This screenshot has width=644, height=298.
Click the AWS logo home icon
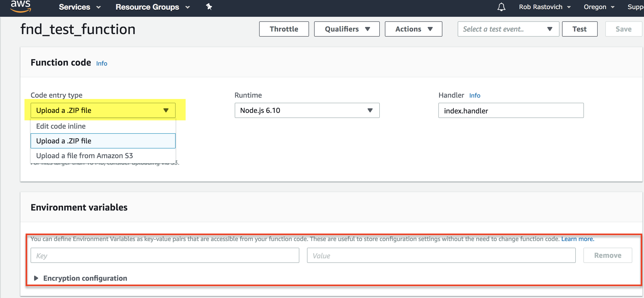pyautogui.click(x=21, y=6)
